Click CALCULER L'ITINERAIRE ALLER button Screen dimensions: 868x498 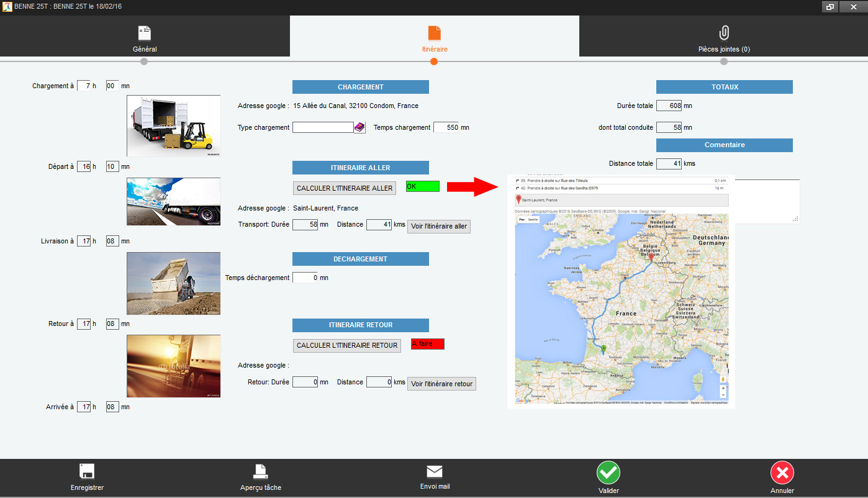tap(345, 188)
